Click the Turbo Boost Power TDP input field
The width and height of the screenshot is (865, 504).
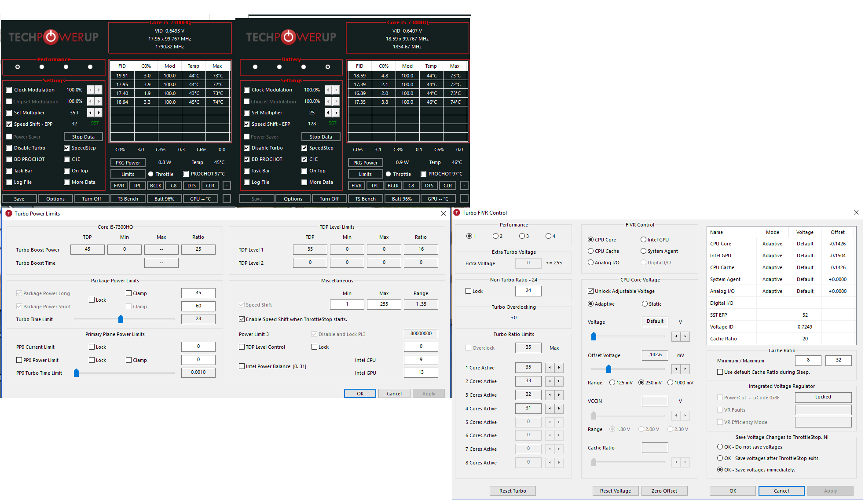88,249
